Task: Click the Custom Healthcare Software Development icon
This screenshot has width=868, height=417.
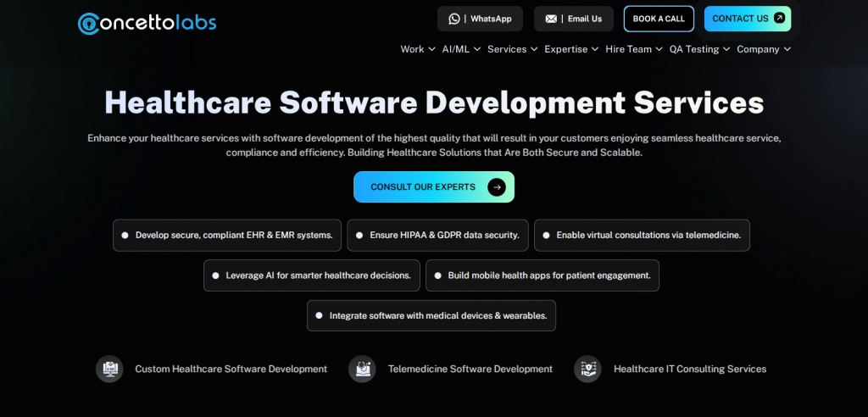Action: (109, 369)
